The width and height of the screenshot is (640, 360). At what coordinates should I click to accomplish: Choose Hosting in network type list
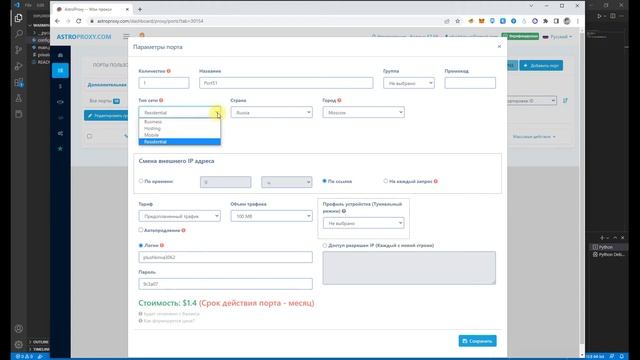(180, 128)
